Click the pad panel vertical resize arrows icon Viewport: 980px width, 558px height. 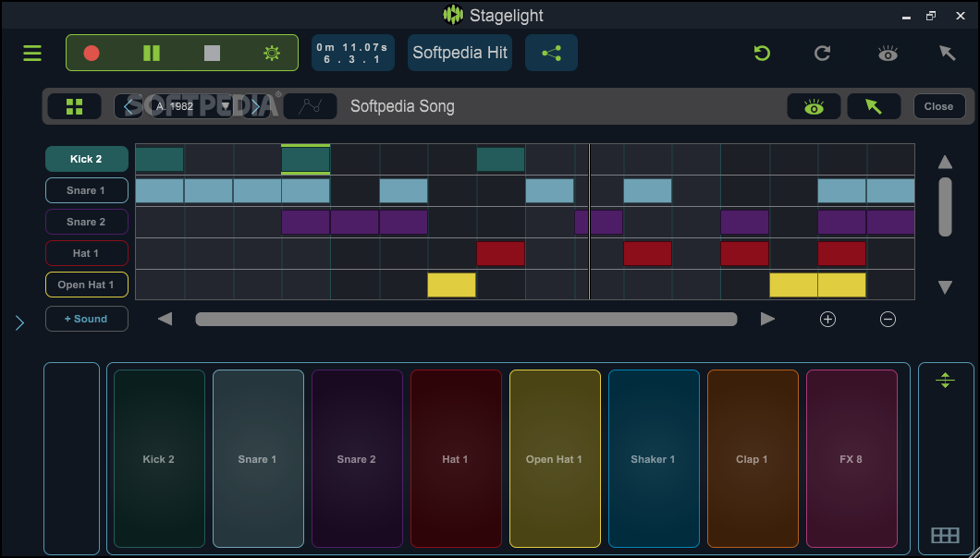[945, 380]
